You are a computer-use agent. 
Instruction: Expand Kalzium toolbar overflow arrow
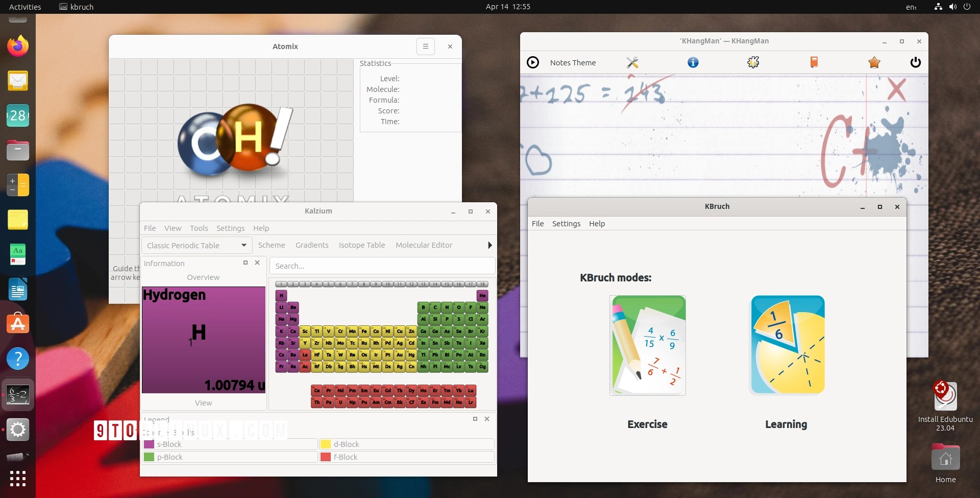point(490,245)
